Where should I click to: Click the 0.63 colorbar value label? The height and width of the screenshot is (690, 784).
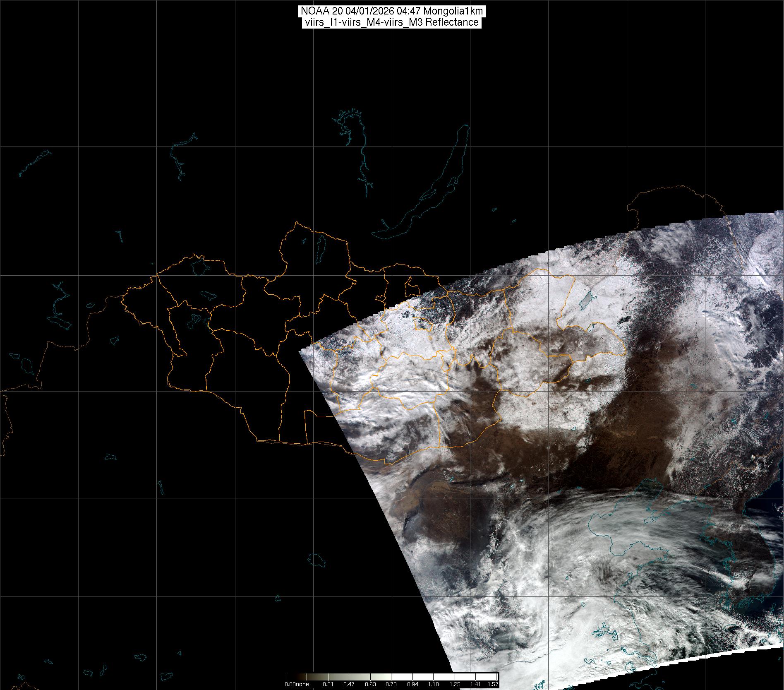click(370, 684)
